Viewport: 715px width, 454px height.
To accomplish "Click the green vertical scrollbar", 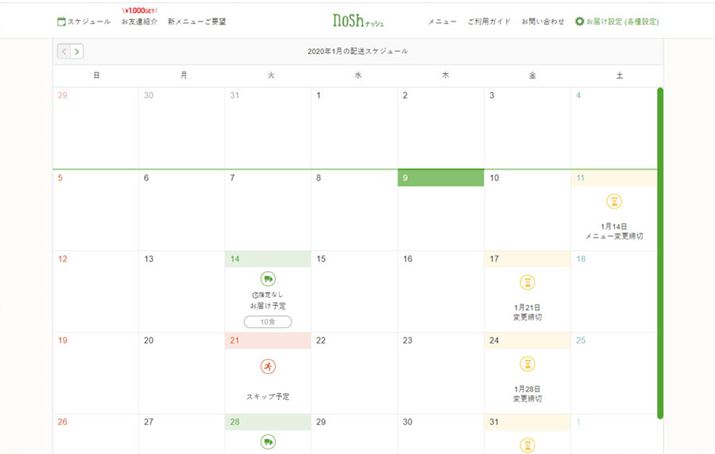I will click(x=660, y=253).
